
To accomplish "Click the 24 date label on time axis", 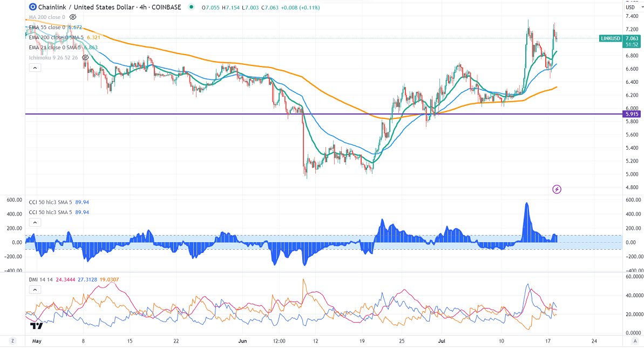I will click(x=594, y=341).
